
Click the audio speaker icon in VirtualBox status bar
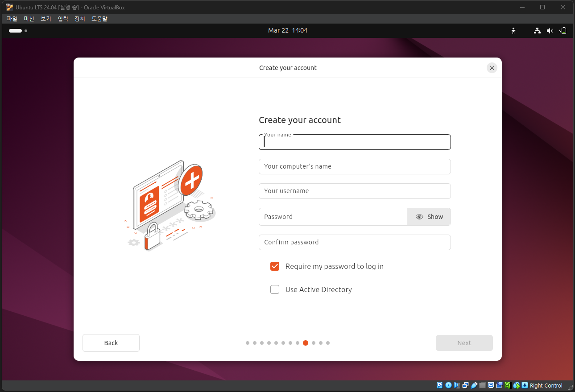[457, 385]
